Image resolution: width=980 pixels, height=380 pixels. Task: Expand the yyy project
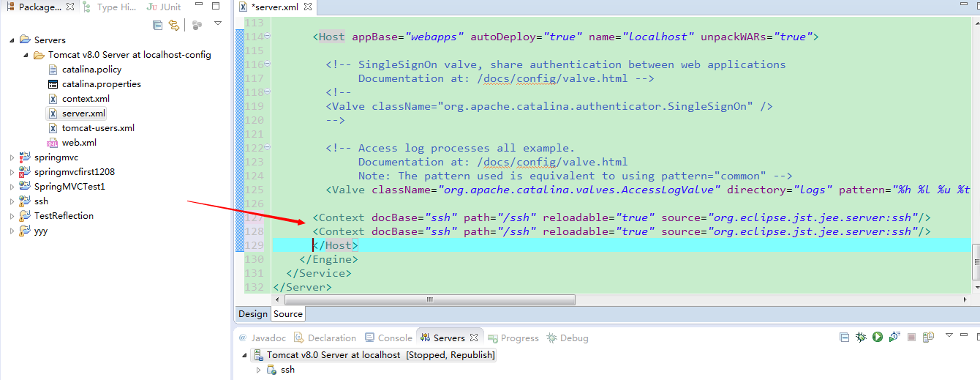point(11,231)
